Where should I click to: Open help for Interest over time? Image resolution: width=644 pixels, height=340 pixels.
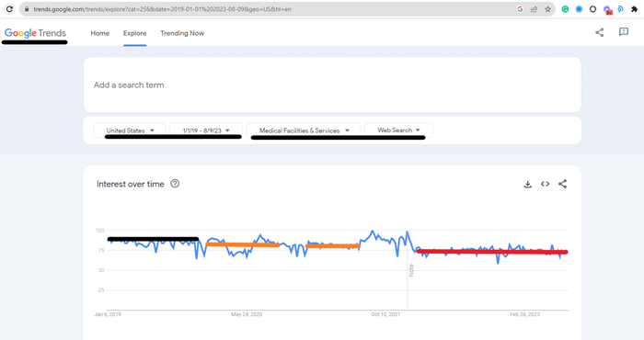pos(175,184)
